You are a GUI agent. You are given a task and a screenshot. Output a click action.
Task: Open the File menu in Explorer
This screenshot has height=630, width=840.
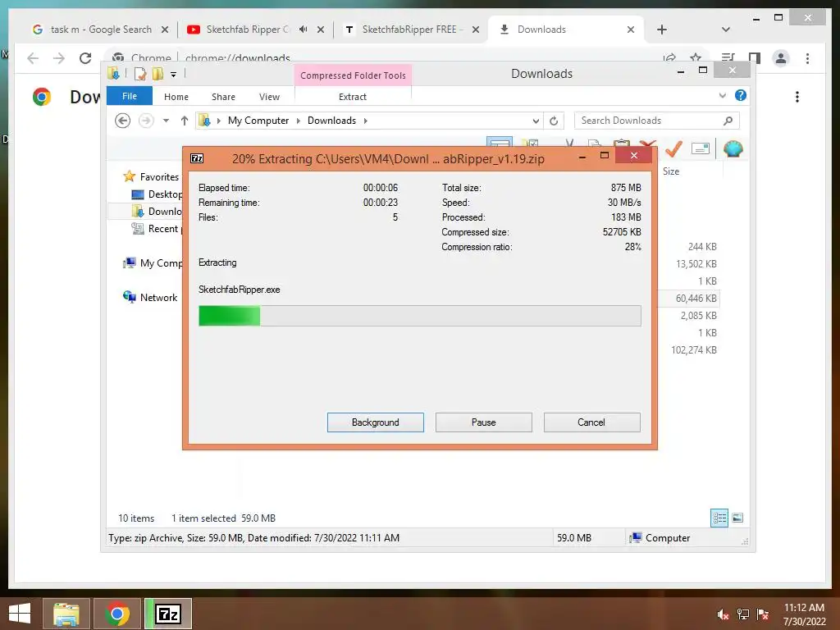130,96
